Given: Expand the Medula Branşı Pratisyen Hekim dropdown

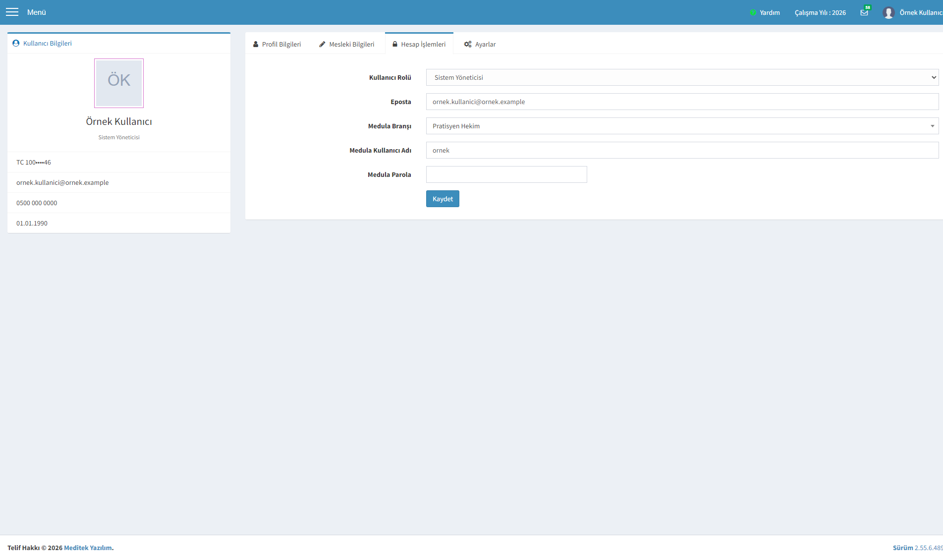Looking at the screenshot, I should pos(682,126).
